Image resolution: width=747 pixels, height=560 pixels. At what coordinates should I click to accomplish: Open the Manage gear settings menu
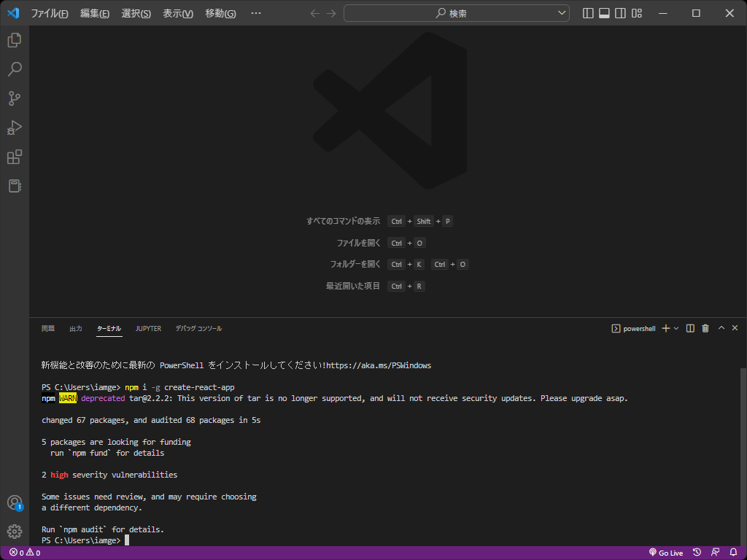[x=15, y=532]
